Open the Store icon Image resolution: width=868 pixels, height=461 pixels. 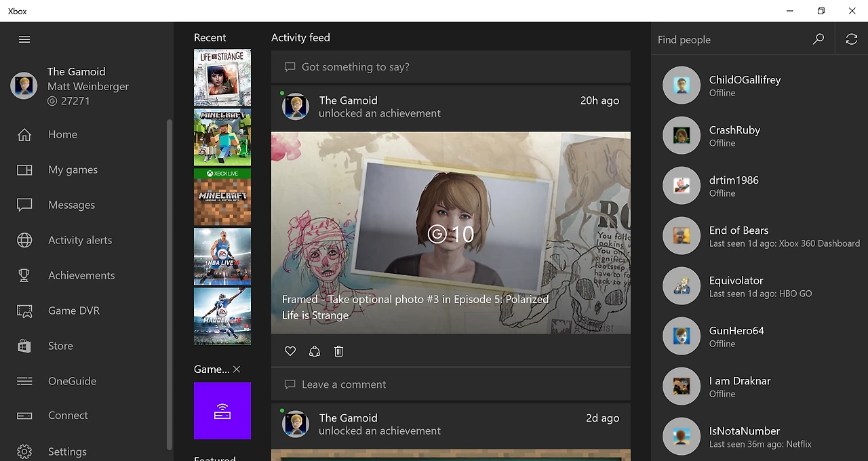pyautogui.click(x=24, y=346)
